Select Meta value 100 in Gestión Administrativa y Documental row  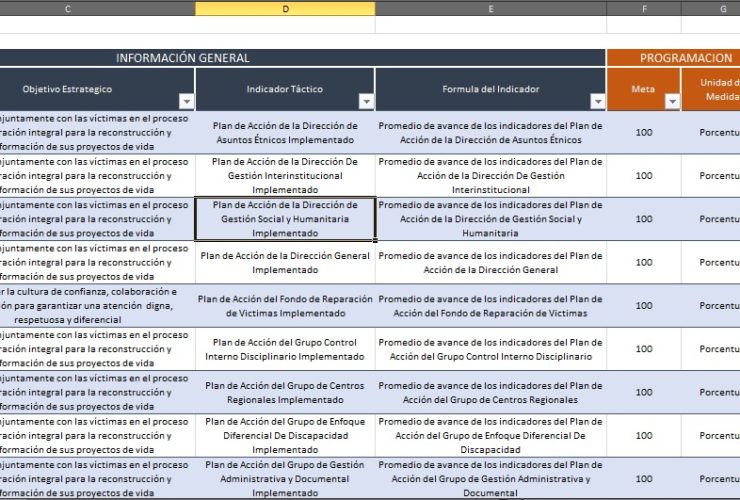[644, 479]
